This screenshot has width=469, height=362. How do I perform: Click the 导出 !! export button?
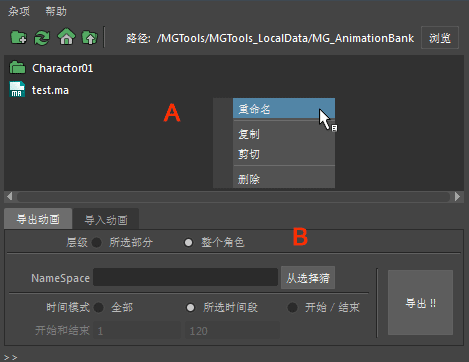coord(420,303)
